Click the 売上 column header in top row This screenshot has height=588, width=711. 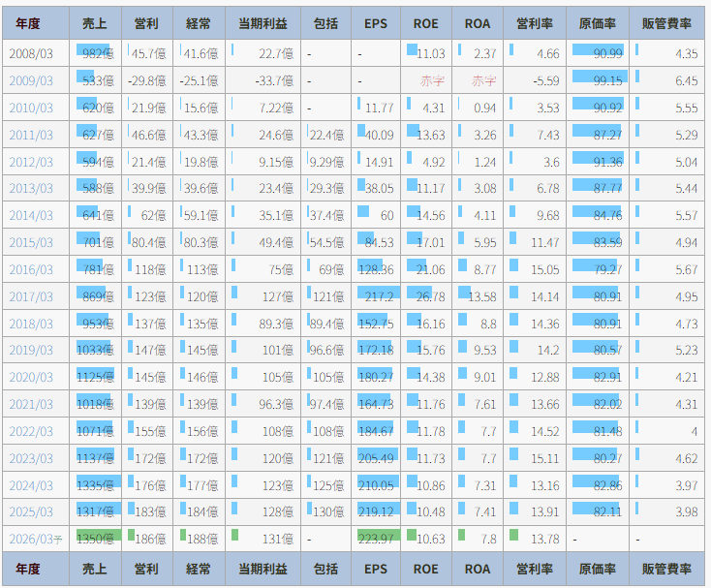click(95, 23)
